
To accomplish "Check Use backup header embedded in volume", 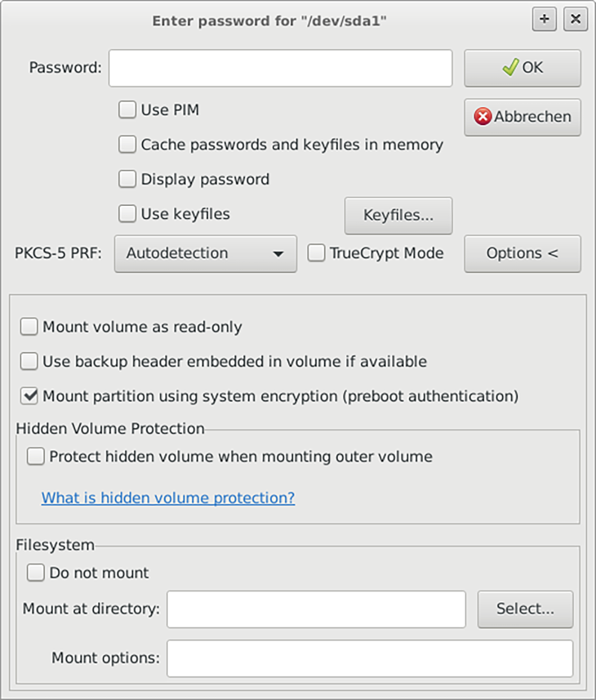I will [29, 361].
